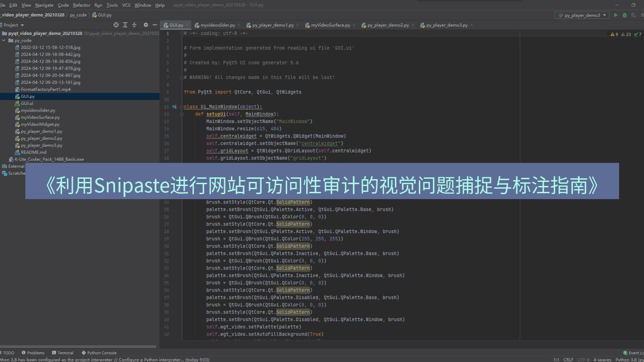
Task: Click the warnings indicator showing 9
Action: point(614,34)
